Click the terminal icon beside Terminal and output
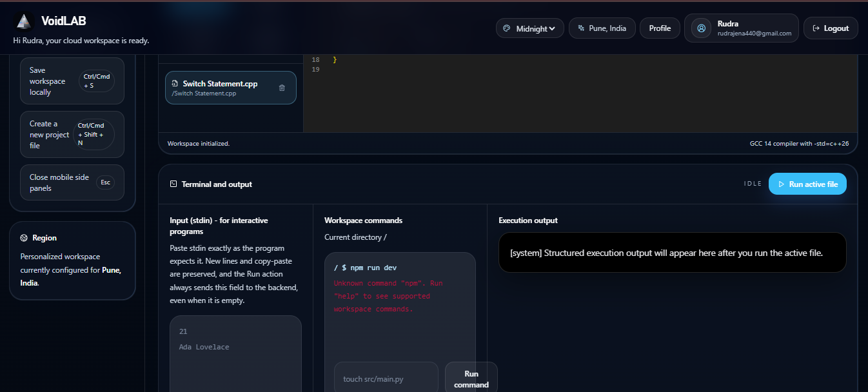This screenshot has width=868, height=392. tap(173, 184)
